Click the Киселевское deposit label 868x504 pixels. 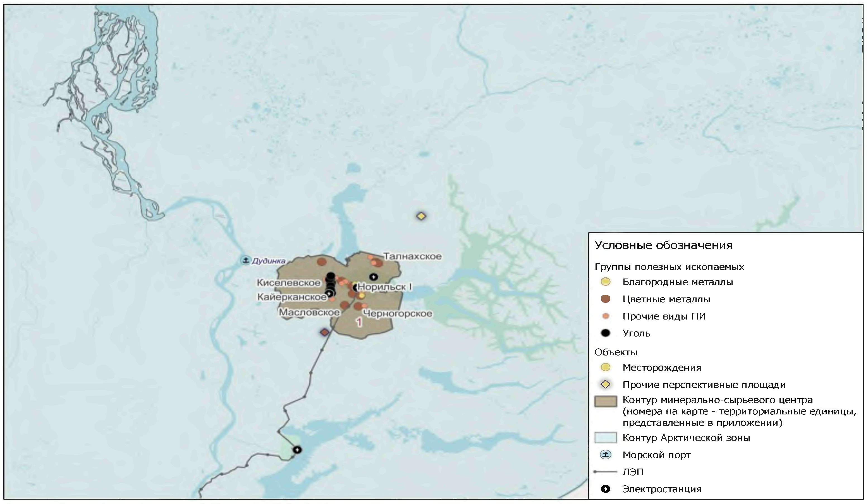coord(289,283)
